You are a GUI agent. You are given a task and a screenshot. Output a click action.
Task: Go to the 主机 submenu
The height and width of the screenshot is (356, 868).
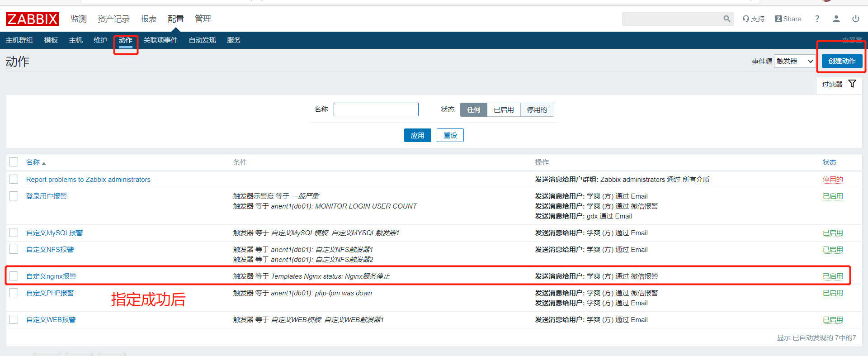pos(76,40)
